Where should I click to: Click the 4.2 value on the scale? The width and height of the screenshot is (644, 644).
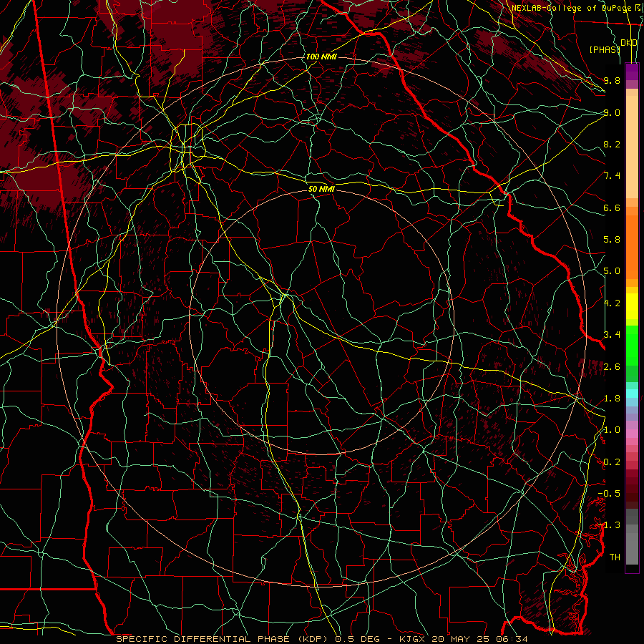(x=612, y=303)
